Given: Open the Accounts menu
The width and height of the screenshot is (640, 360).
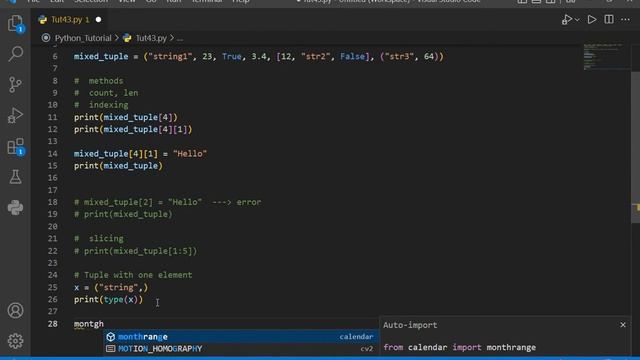Looking at the screenshot, I should tap(16, 311).
